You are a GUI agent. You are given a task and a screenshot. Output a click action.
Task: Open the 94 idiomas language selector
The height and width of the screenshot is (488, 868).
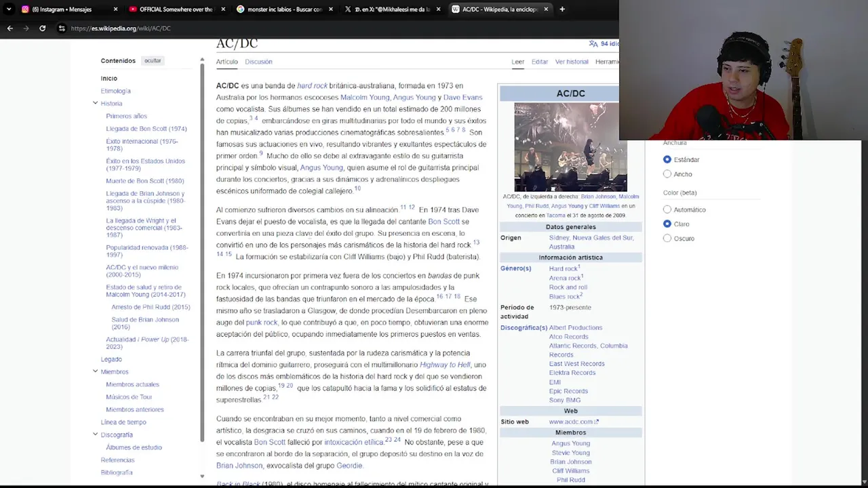point(604,43)
